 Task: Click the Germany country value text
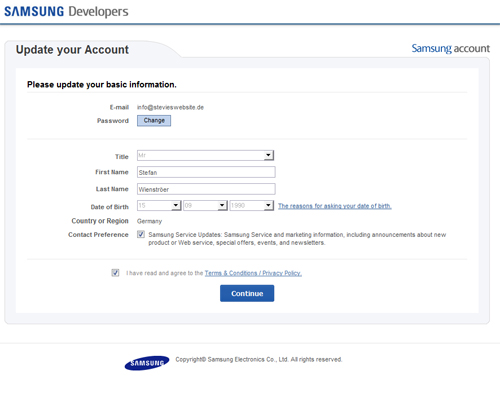(x=149, y=221)
